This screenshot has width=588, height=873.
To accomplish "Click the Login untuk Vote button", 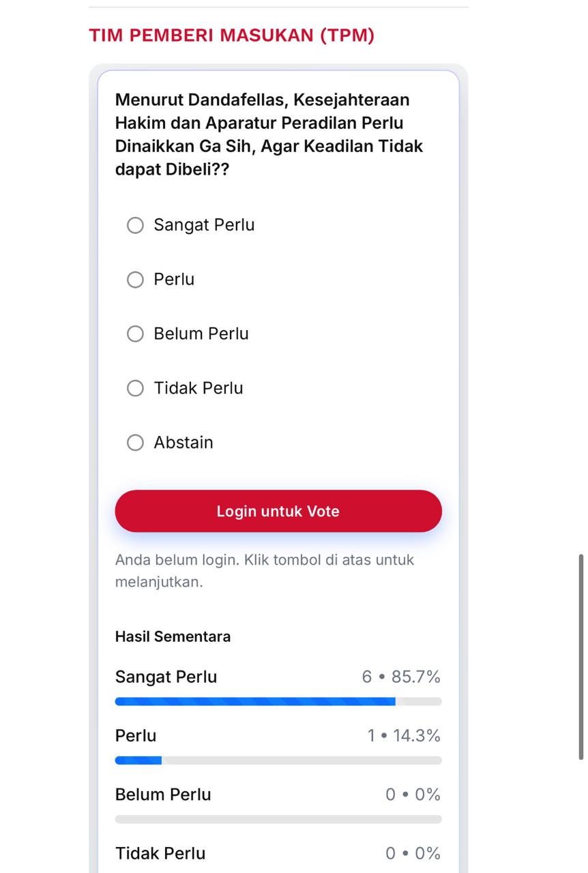I will click(278, 511).
